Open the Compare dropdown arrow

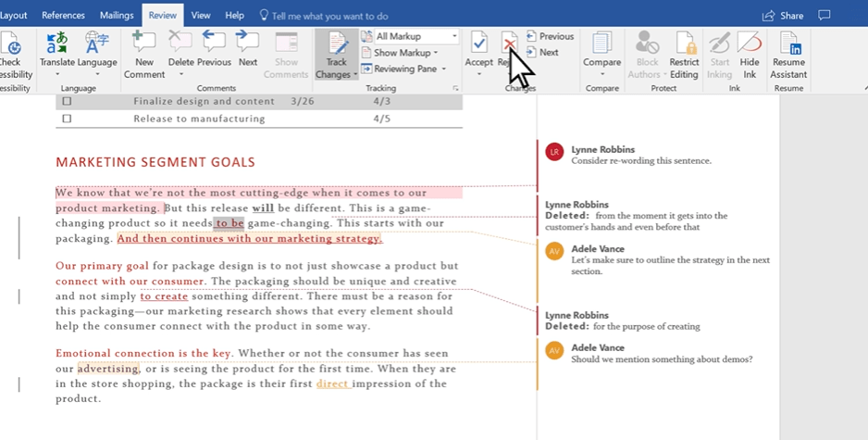[x=601, y=74]
